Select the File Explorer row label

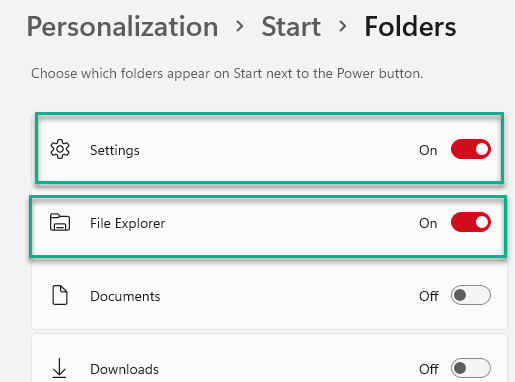(127, 223)
